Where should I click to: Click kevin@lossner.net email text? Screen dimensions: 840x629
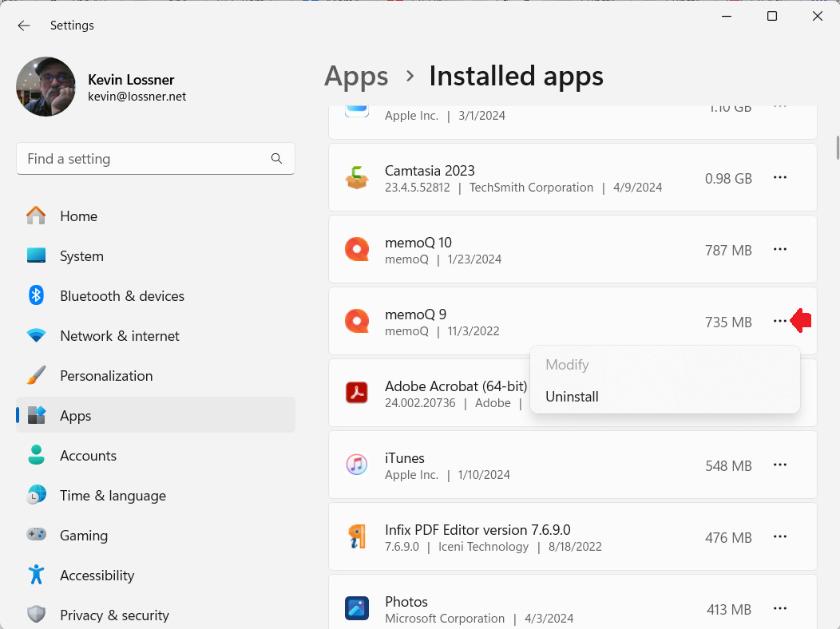coord(137,97)
